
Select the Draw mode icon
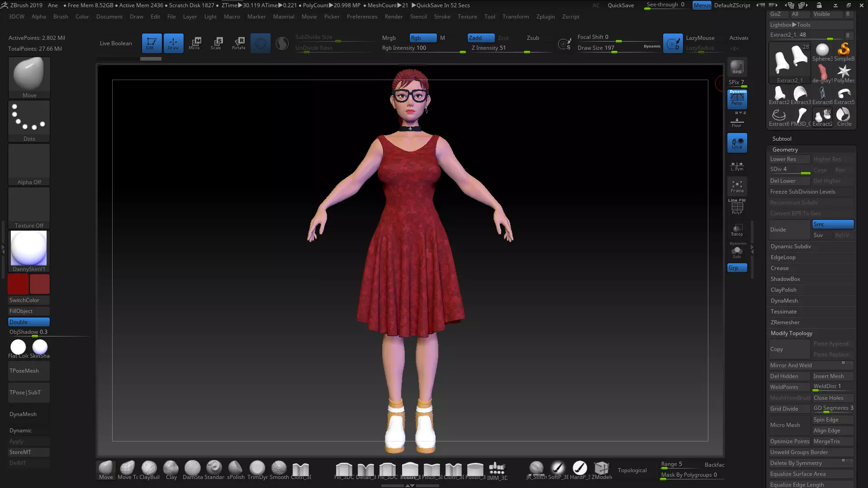tap(173, 43)
